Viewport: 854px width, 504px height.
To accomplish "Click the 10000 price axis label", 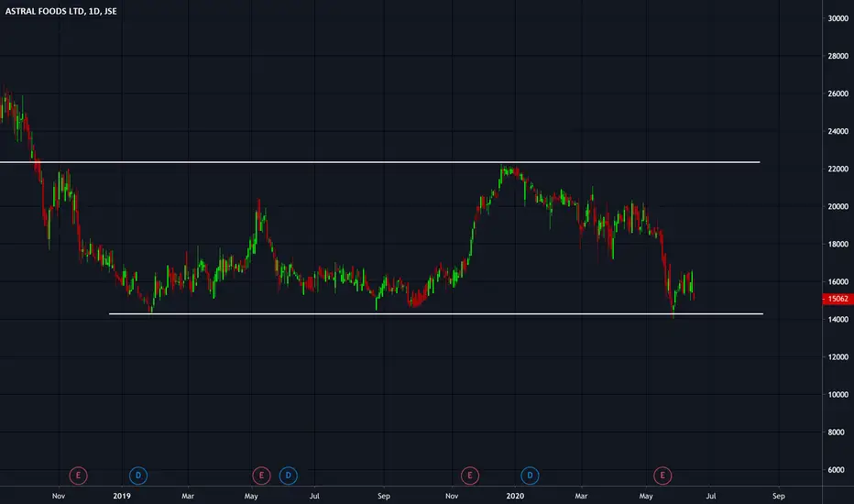I will tap(838, 394).
